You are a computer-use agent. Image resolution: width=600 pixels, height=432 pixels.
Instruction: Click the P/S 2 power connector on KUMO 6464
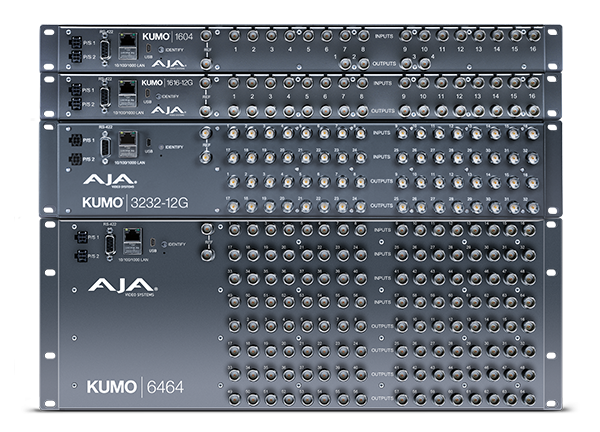pyautogui.click(x=81, y=256)
